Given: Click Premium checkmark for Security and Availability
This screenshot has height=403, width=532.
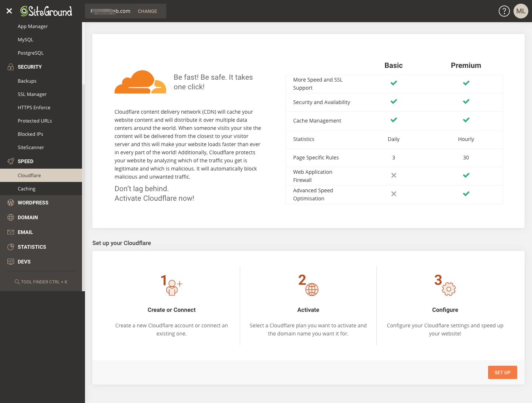Looking at the screenshot, I should [x=466, y=101].
